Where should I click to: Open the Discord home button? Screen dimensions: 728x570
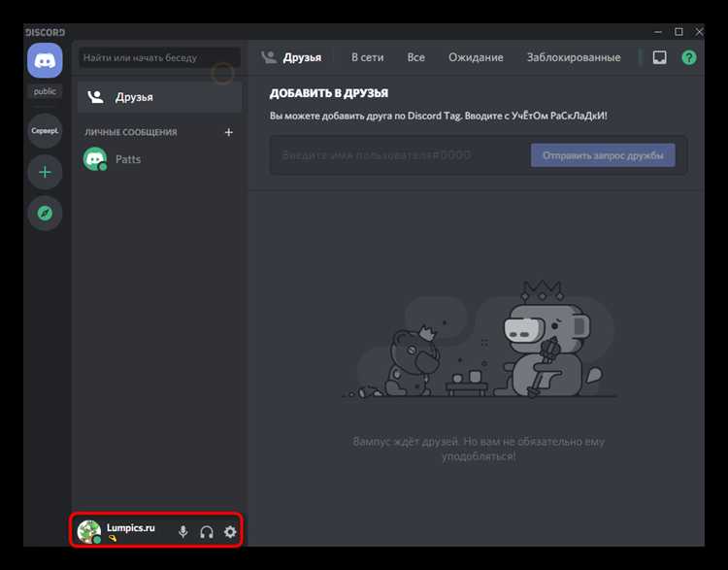[x=45, y=60]
